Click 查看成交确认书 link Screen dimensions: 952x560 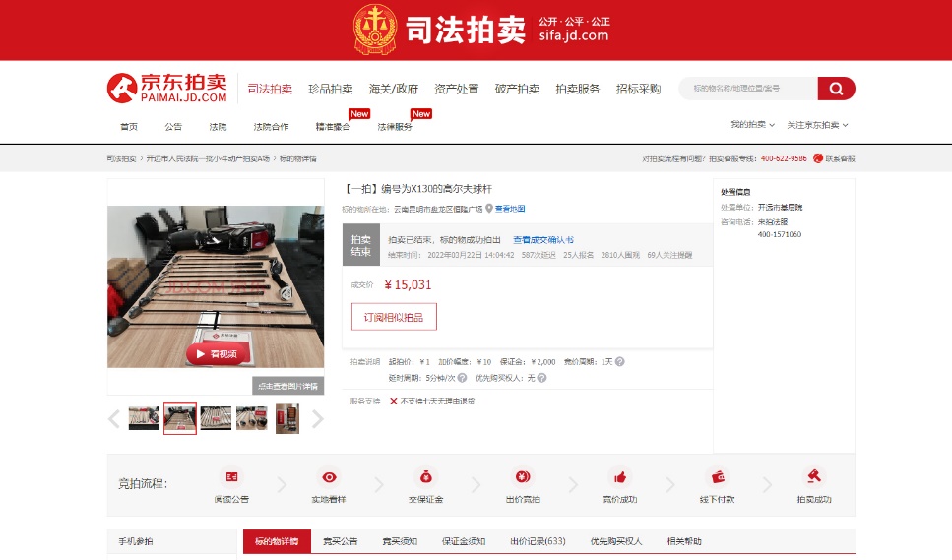(x=543, y=240)
